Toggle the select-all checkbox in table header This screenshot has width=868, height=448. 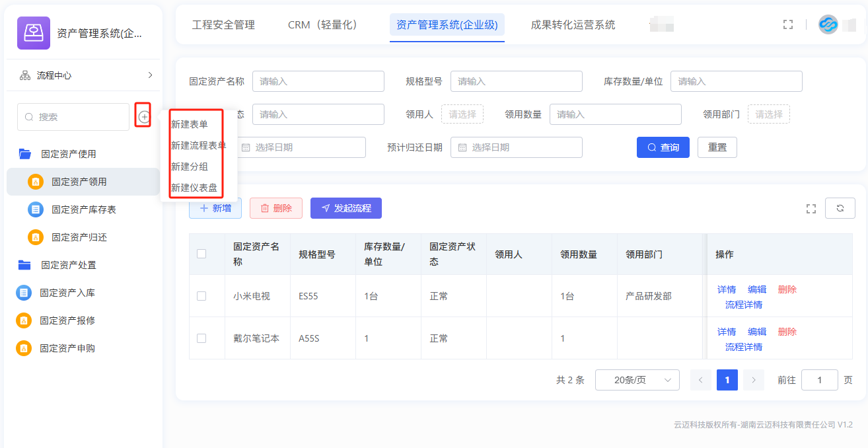201,254
